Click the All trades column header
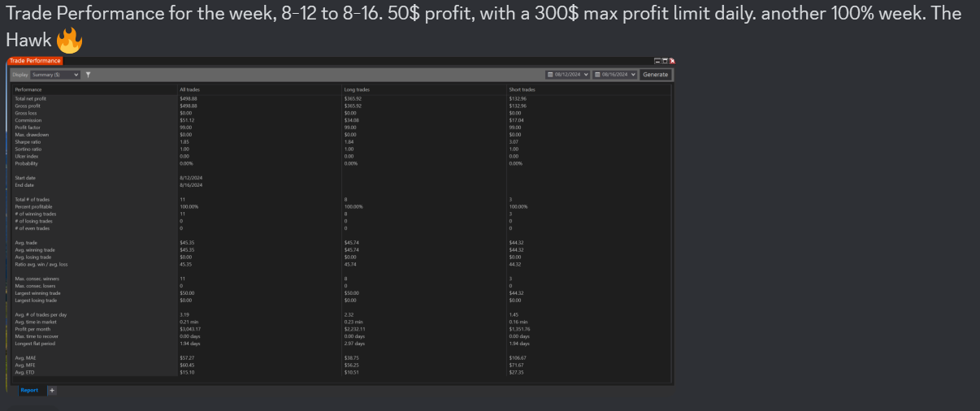The width and height of the screenshot is (980, 411). point(189,89)
